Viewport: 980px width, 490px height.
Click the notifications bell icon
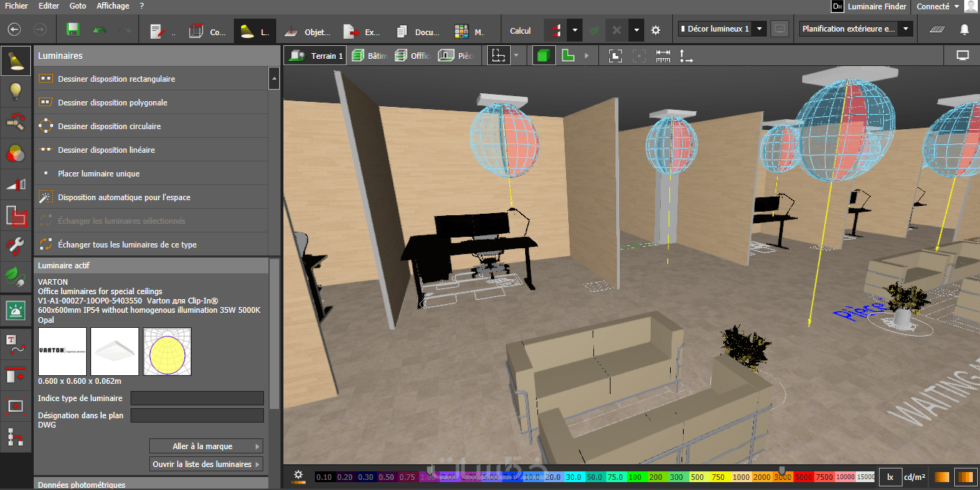pyautogui.click(x=964, y=29)
